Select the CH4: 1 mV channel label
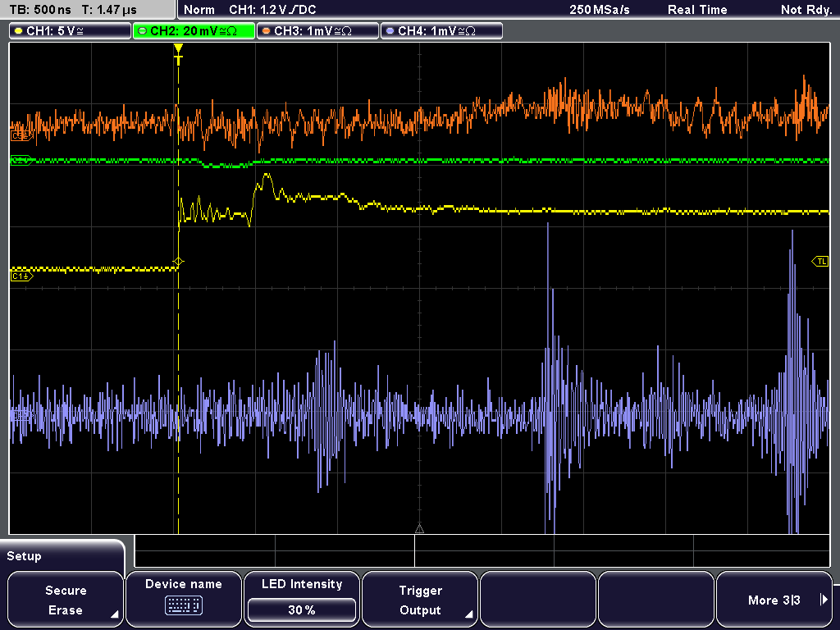This screenshot has height=630, width=840. (x=441, y=31)
